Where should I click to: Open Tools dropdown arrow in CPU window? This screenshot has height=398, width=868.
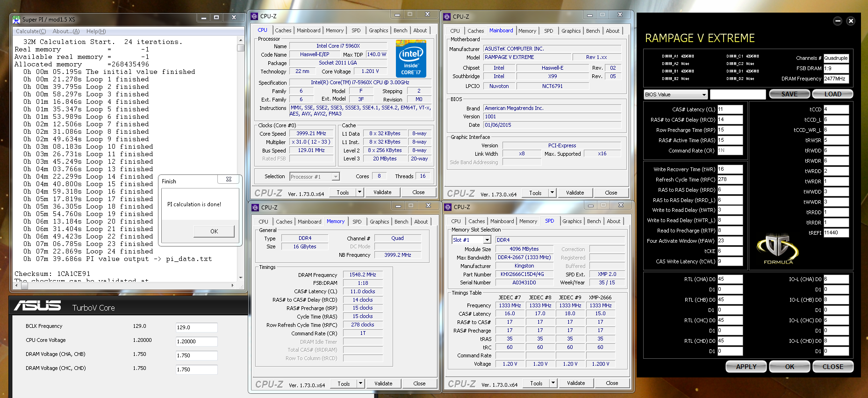coord(359,192)
